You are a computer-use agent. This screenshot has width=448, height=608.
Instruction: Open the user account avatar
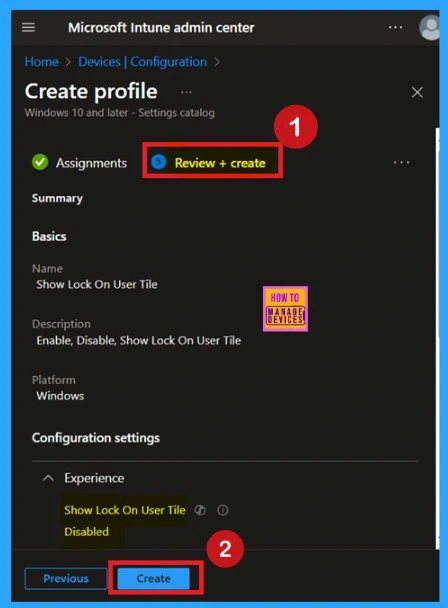pyautogui.click(x=430, y=28)
